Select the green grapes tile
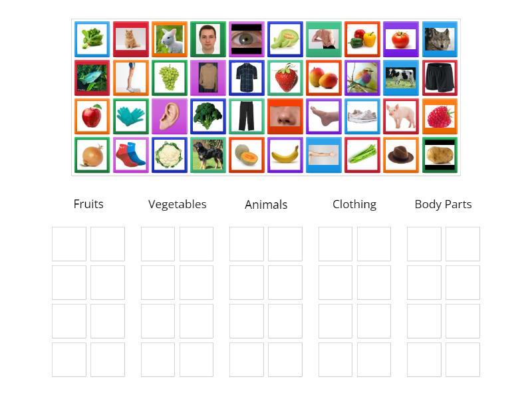 [x=169, y=78]
